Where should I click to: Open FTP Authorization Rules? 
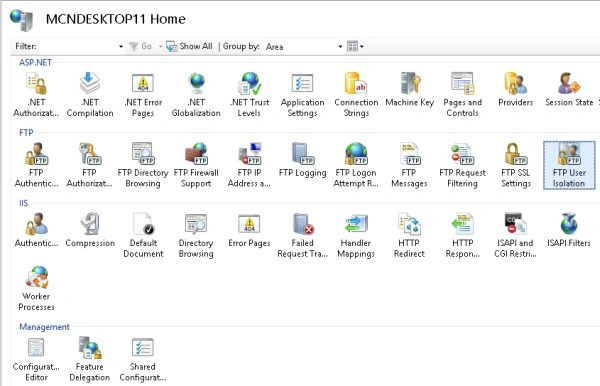[89, 165]
